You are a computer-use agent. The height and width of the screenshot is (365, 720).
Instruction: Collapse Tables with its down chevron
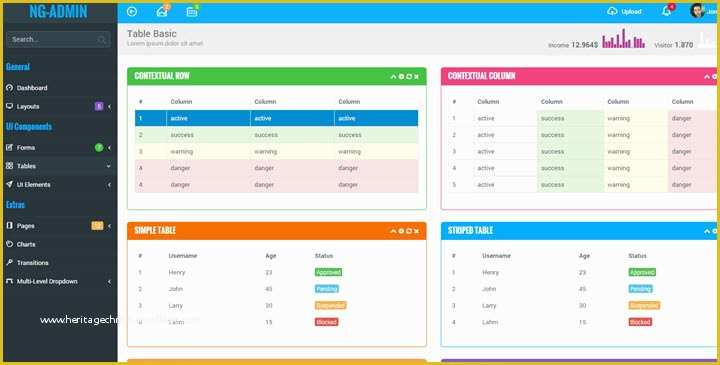(109, 166)
